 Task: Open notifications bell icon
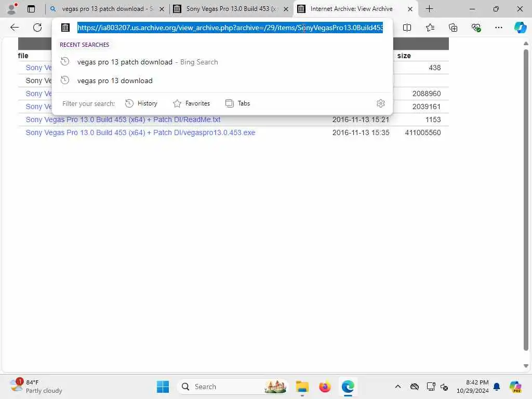pos(496,387)
